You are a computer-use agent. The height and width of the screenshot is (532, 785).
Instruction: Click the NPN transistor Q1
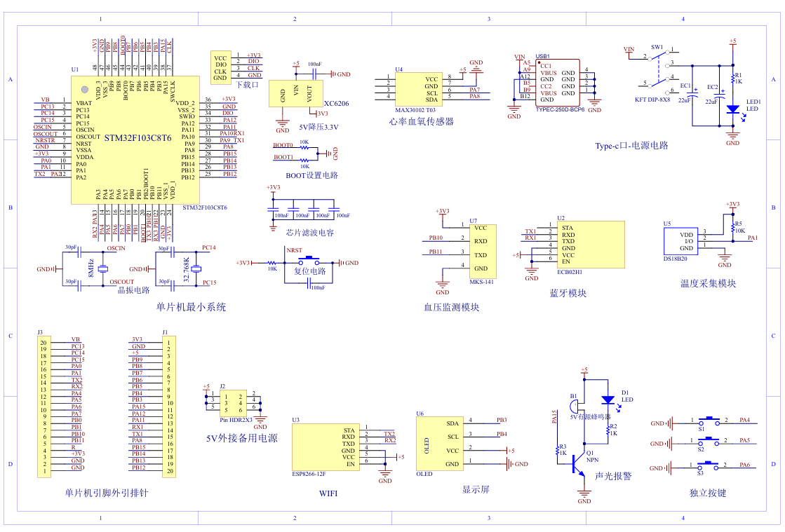pos(579,464)
